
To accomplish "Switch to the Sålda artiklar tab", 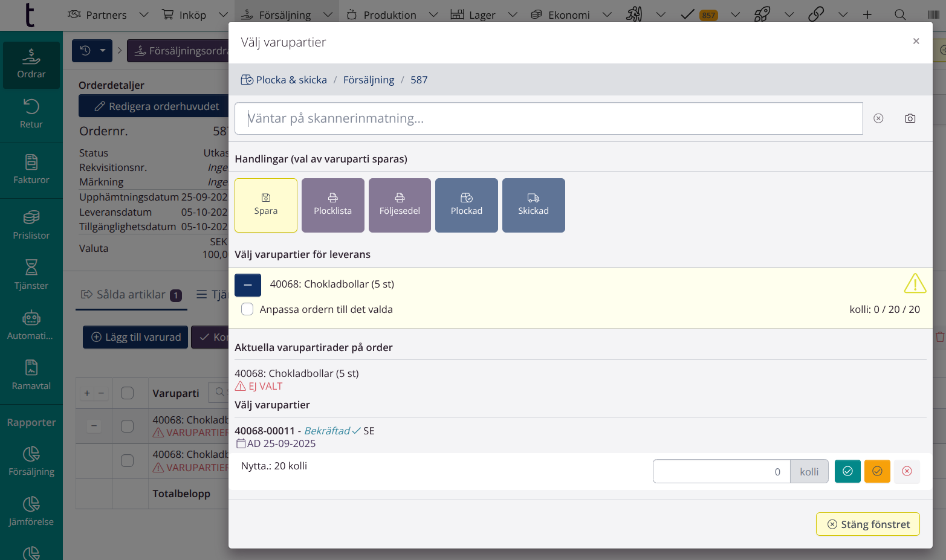I will 131,295.
